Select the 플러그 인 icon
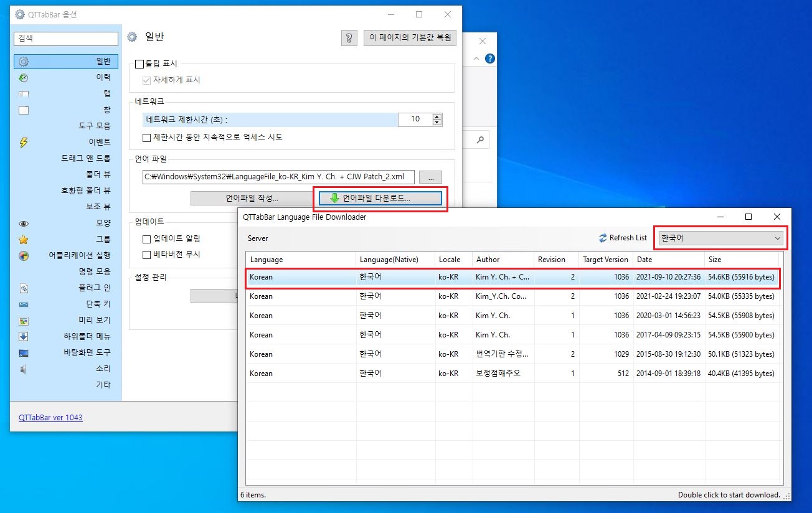Screen dimensions: 812x513 [x=24, y=288]
